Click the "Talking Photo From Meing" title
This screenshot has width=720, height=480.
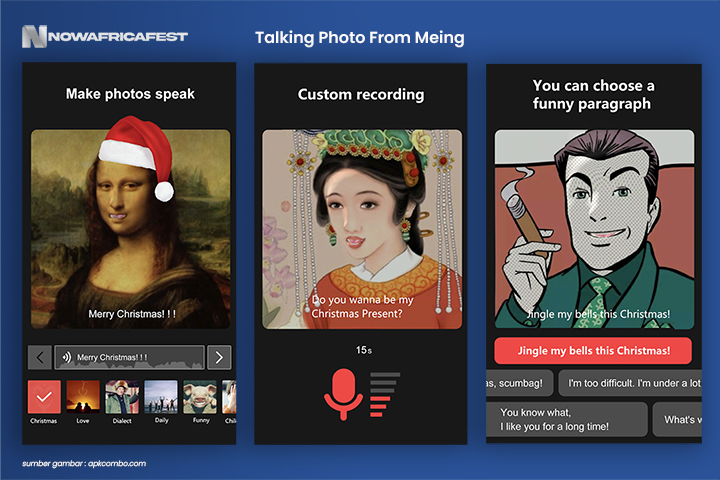[360, 38]
